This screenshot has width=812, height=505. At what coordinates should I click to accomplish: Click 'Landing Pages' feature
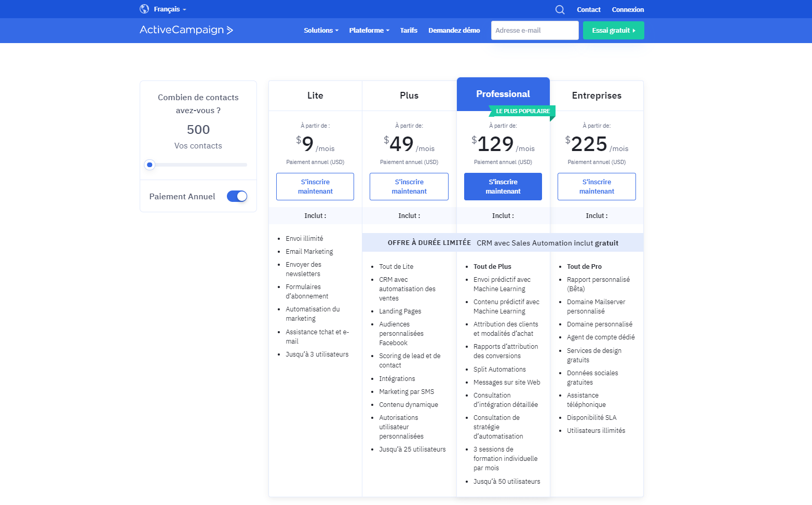(x=400, y=311)
